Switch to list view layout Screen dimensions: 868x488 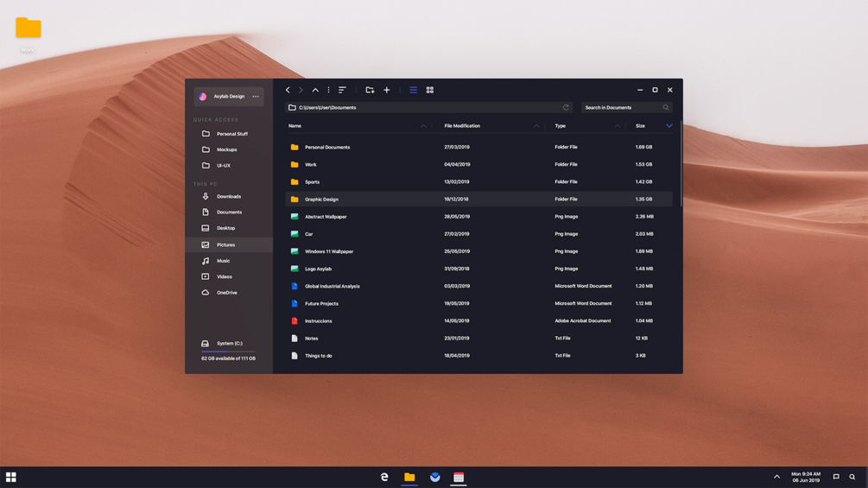(x=413, y=90)
